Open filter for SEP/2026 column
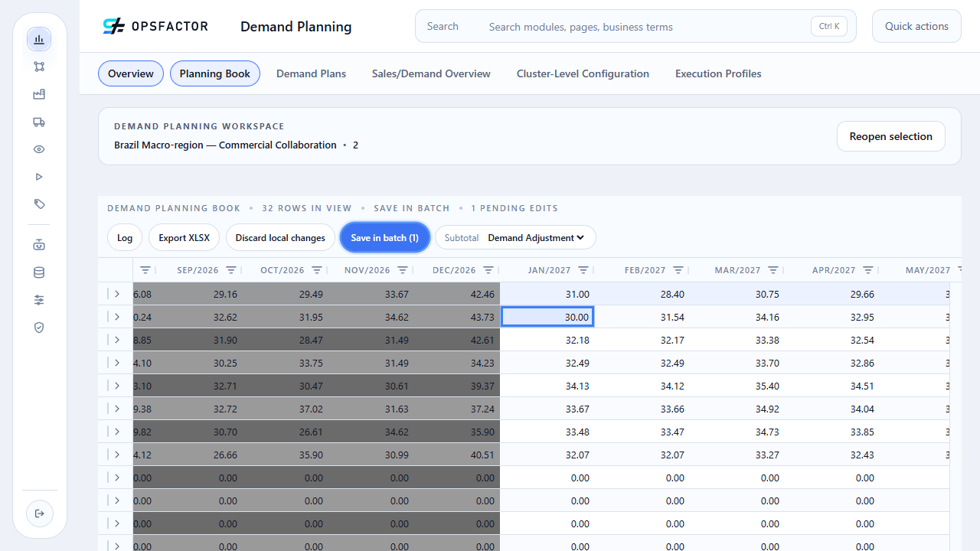 pos(231,270)
